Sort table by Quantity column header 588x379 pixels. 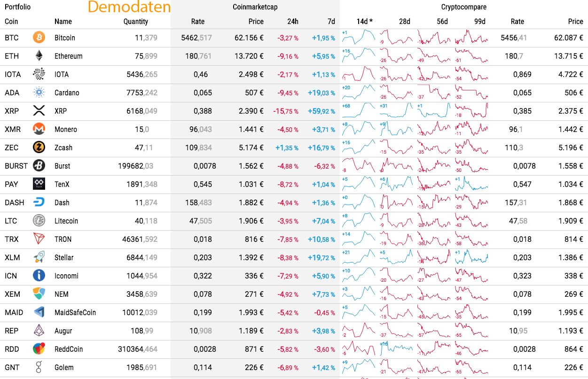click(x=136, y=22)
